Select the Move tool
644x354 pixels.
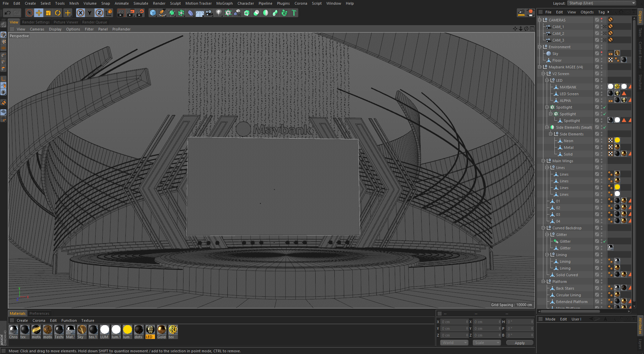[x=39, y=13]
